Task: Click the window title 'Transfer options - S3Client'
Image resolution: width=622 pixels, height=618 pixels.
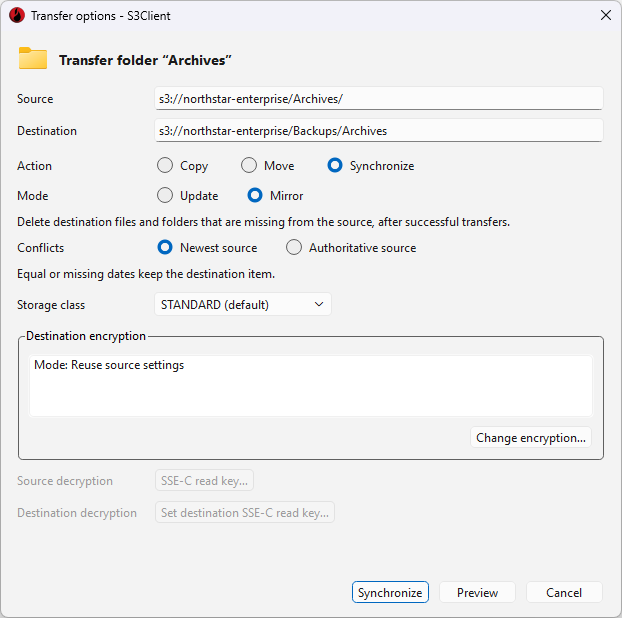Action: coord(100,16)
